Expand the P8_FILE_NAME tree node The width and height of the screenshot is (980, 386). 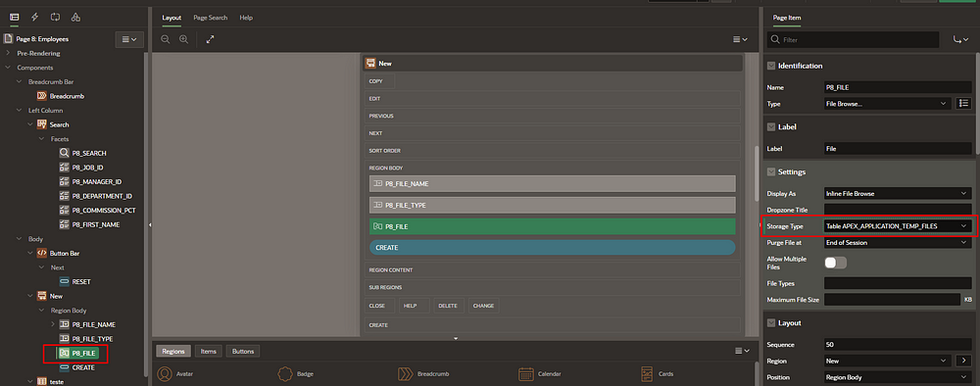tap(52, 324)
